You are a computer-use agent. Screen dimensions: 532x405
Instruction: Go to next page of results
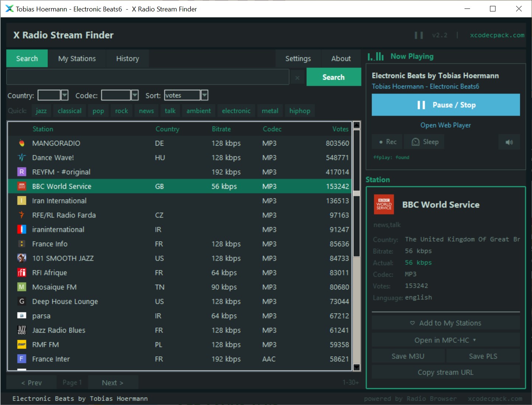pyautogui.click(x=113, y=383)
